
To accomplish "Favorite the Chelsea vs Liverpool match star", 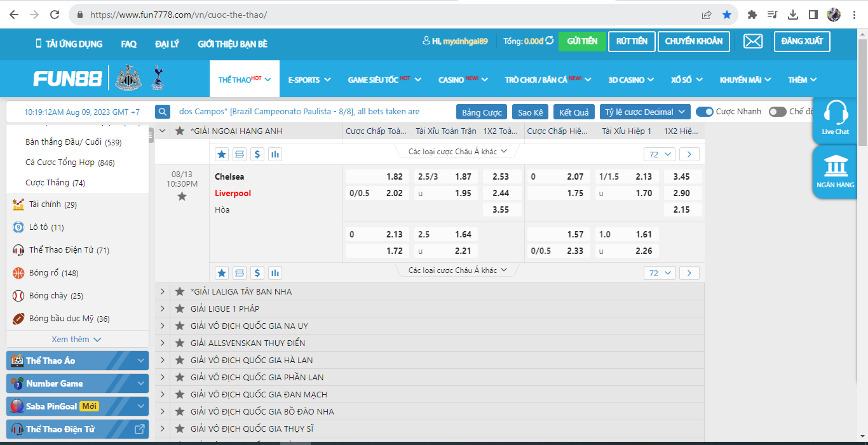I will point(182,197).
